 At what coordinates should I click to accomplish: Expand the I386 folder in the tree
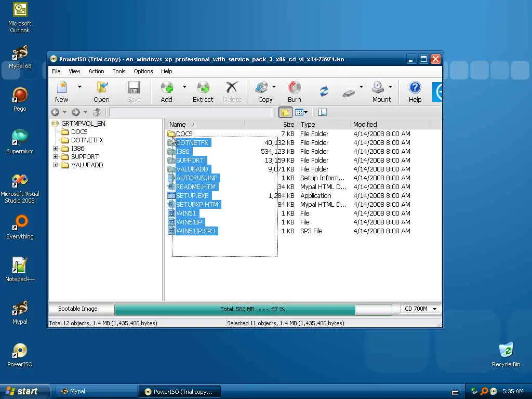coord(55,148)
